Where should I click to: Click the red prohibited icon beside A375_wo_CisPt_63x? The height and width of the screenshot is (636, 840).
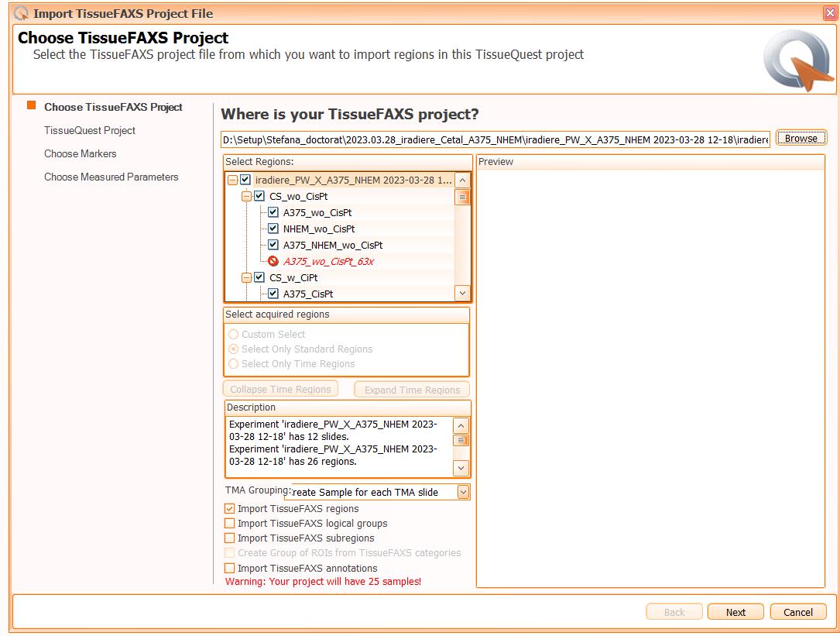[x=273, y=261]
